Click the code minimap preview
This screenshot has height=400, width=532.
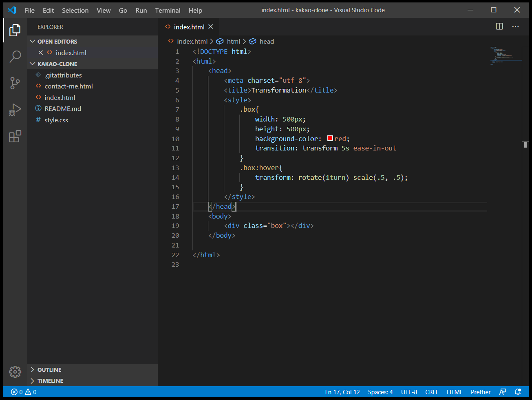click(x=505, y=56)
